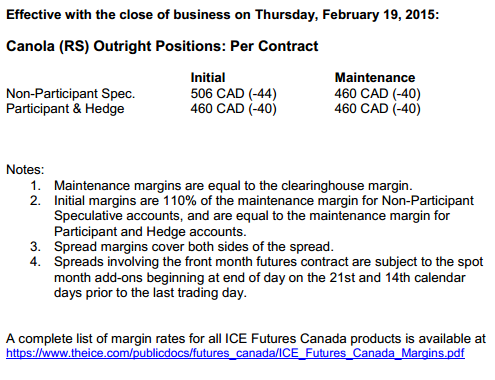The height and width of the screenshot is (380, 495).
Task: Select the 'Initial' column header
Action: pyautogui.click(x=208, y=78)
